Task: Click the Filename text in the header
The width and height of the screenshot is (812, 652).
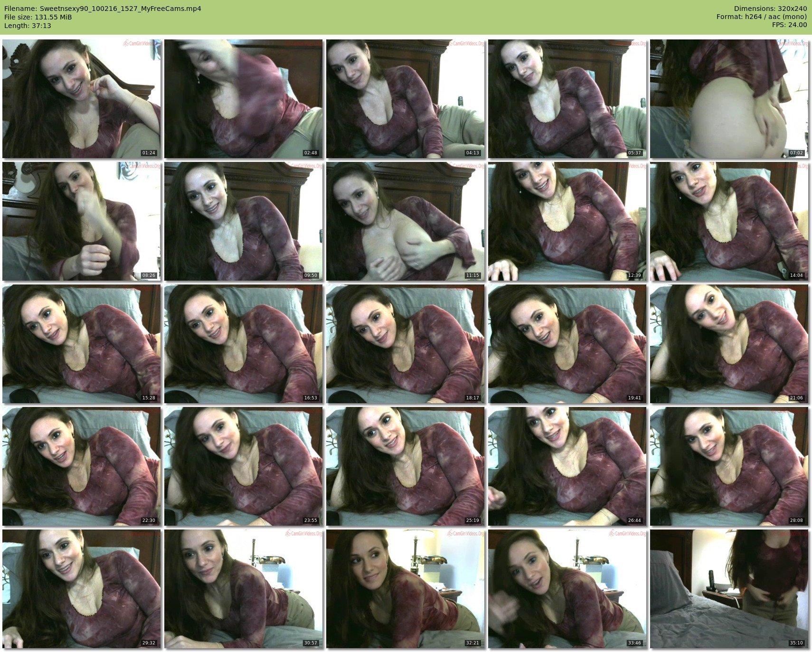Action: (103, 9)
